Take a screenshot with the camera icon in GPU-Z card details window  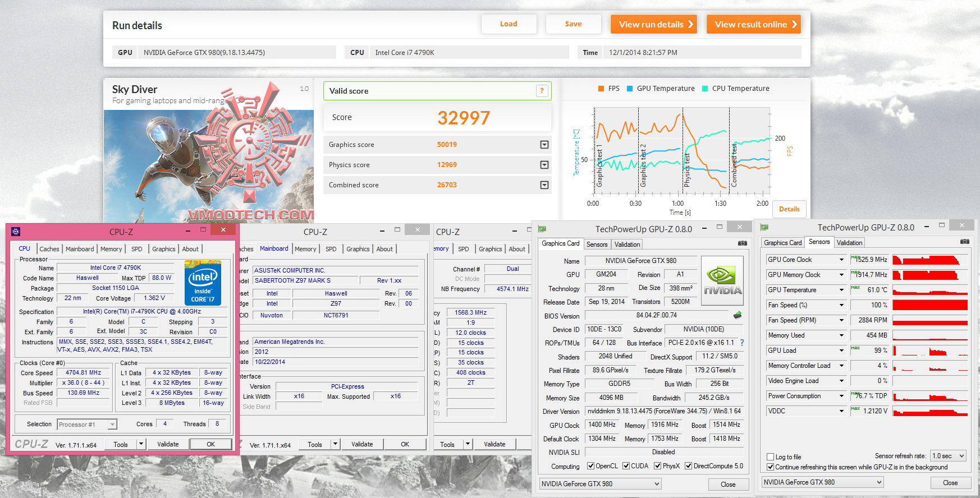[742, 243]
